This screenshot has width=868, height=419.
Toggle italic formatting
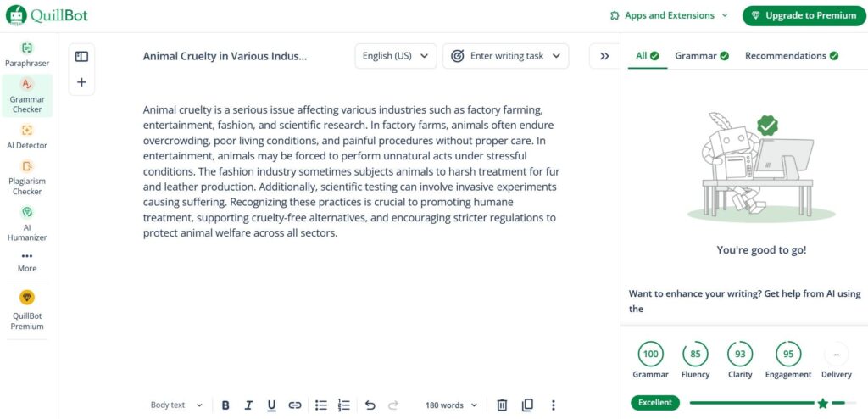click(x=248, y=405)
